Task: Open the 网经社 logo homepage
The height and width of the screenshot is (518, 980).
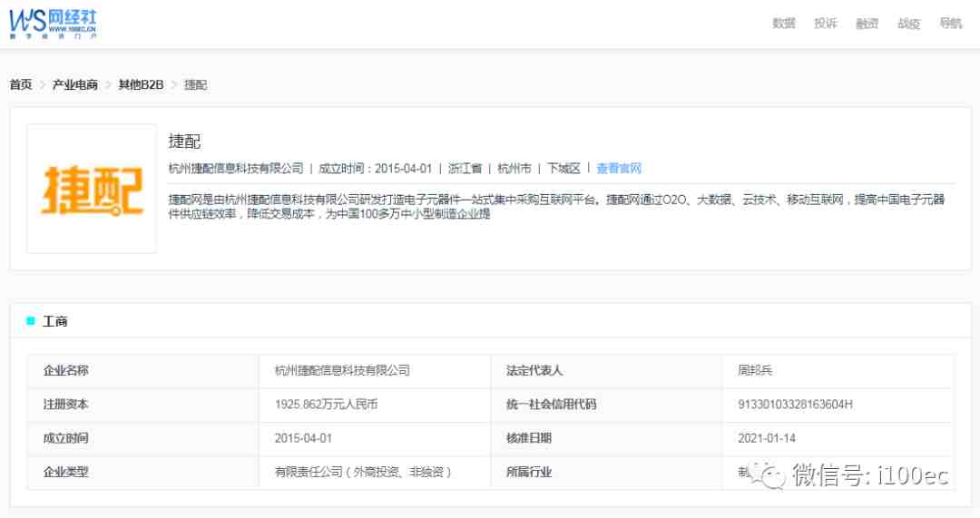Action: pyautogui.click(x=54, y=24)
